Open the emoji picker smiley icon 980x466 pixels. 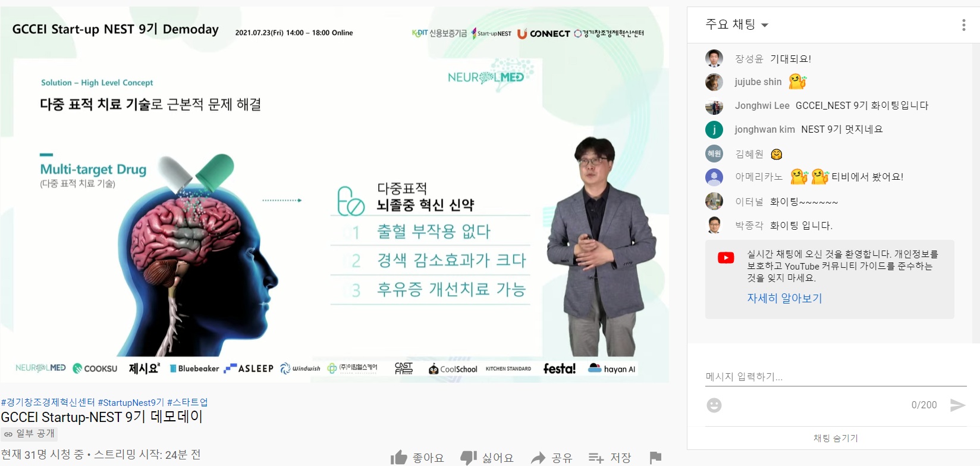714,405
